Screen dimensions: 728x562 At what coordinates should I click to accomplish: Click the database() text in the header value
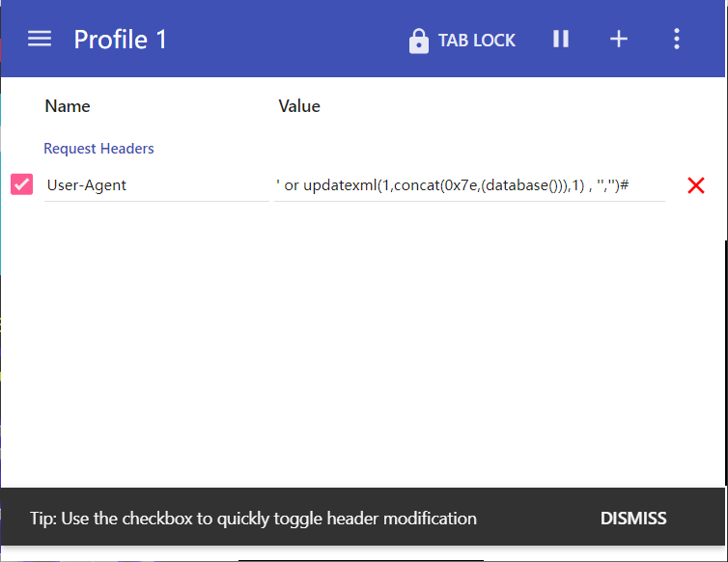coord(517,185)
